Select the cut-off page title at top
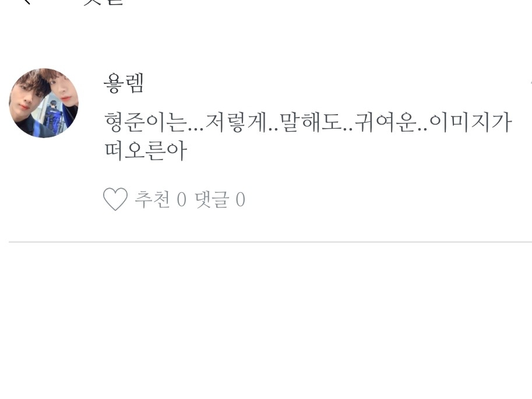Screen dimensions: 532x399 (x=103, y=2)
